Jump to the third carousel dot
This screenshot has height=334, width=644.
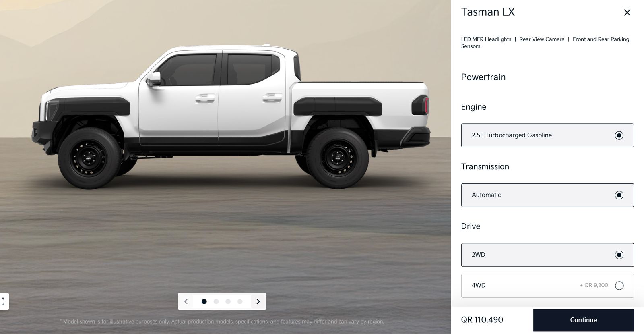point(228,301)
